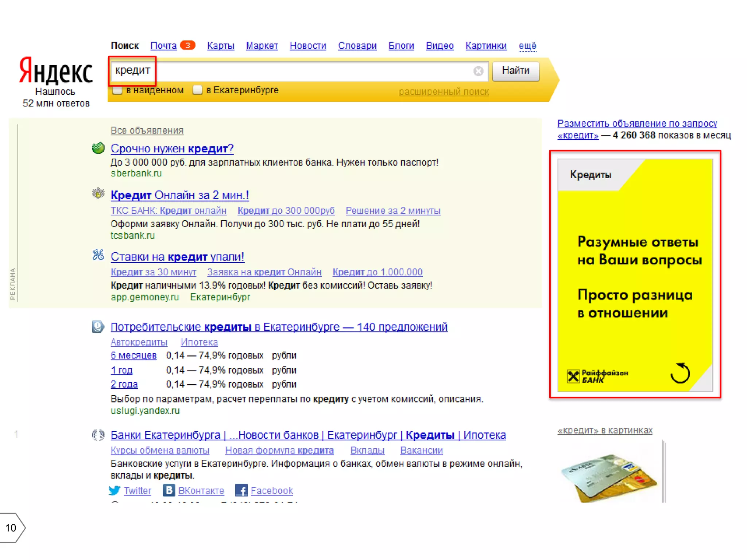Image resolution: width=747 pixels, height=560 pixels.
Task: Open 'расширенный поиск' advanced search
Action: 444,92
